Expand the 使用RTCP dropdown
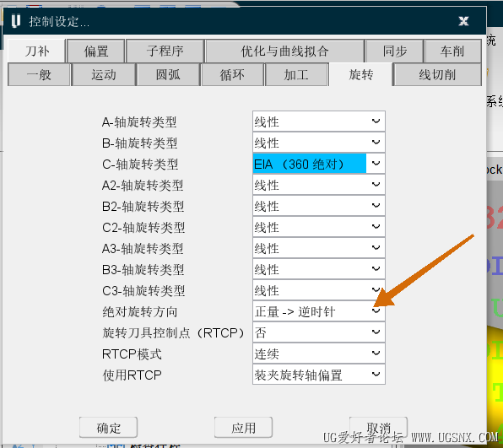 pos(318,375)
